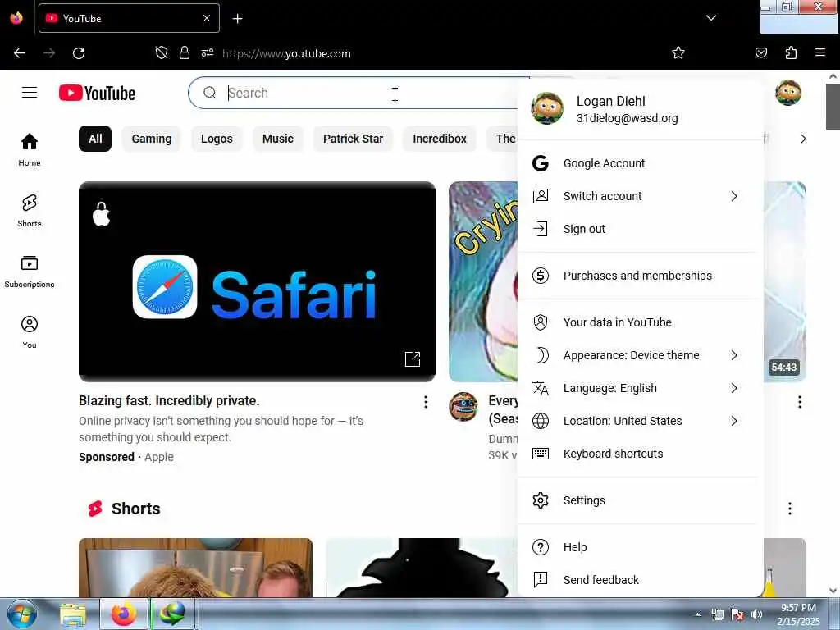
Task: Bookmark this page with the star icon
Action: 678,52
